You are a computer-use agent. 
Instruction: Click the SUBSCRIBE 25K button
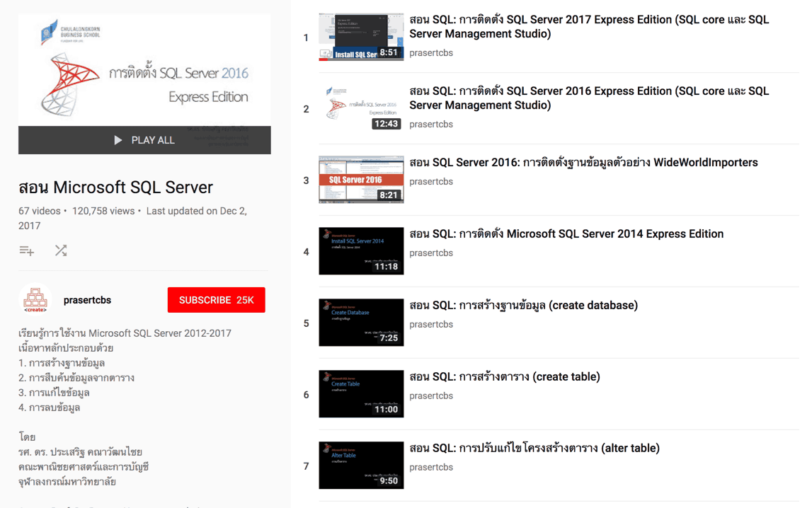tap(216, 300)
